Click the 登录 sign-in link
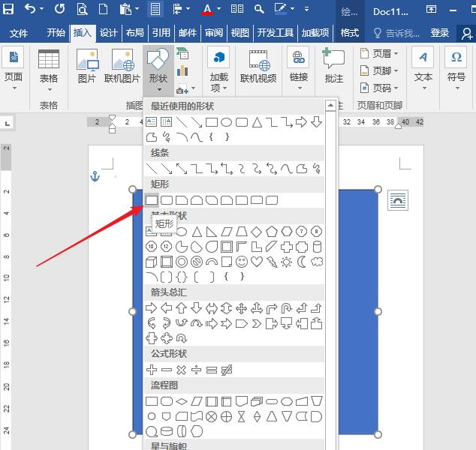 click(x=440, y=33)
